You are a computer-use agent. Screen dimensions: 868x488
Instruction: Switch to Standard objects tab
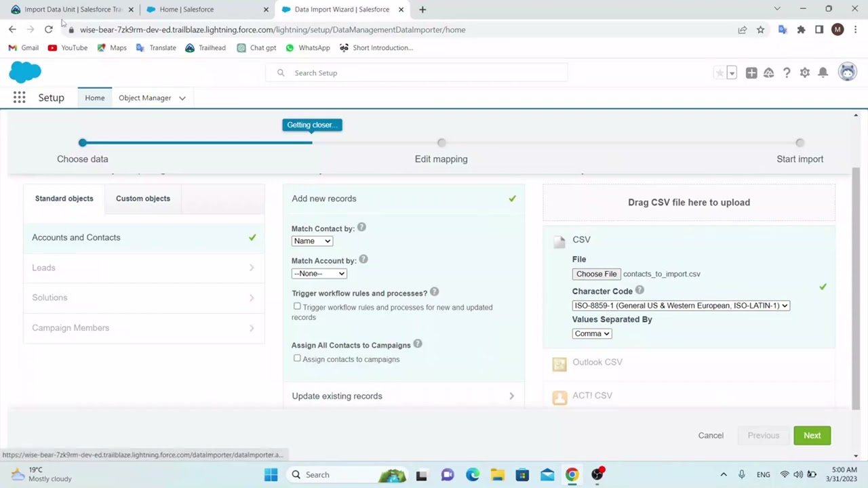64,199
